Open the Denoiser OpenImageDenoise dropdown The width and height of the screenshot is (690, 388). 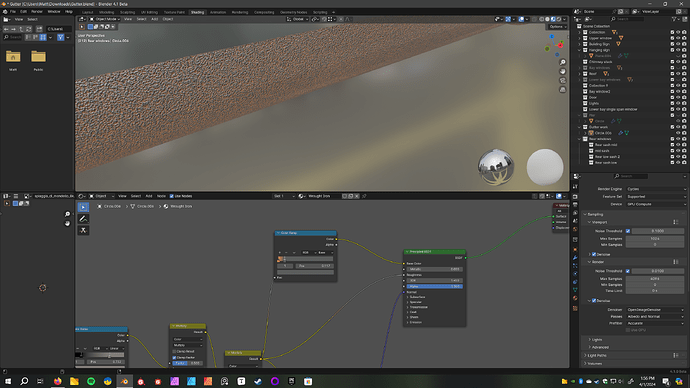pos(656,310)
